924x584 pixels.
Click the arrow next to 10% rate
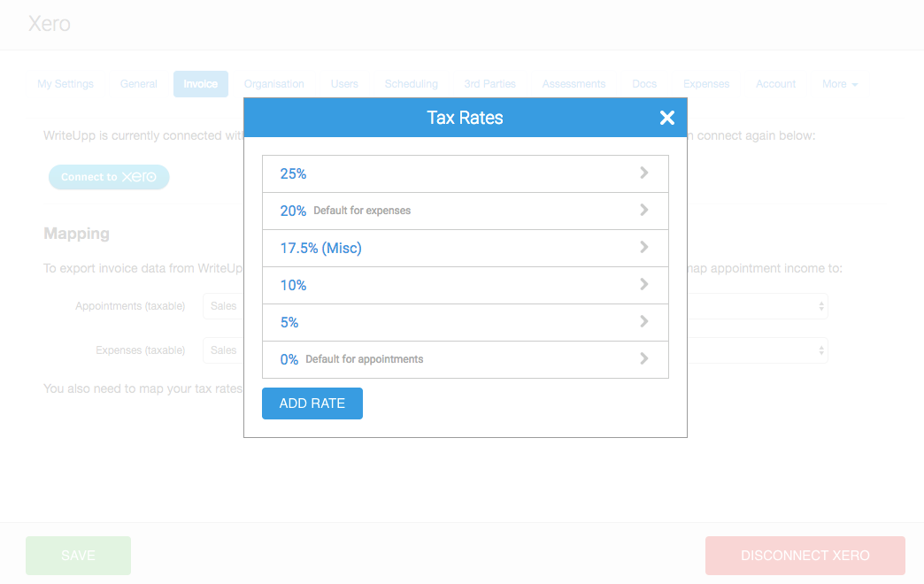click(x=643, y=285)
